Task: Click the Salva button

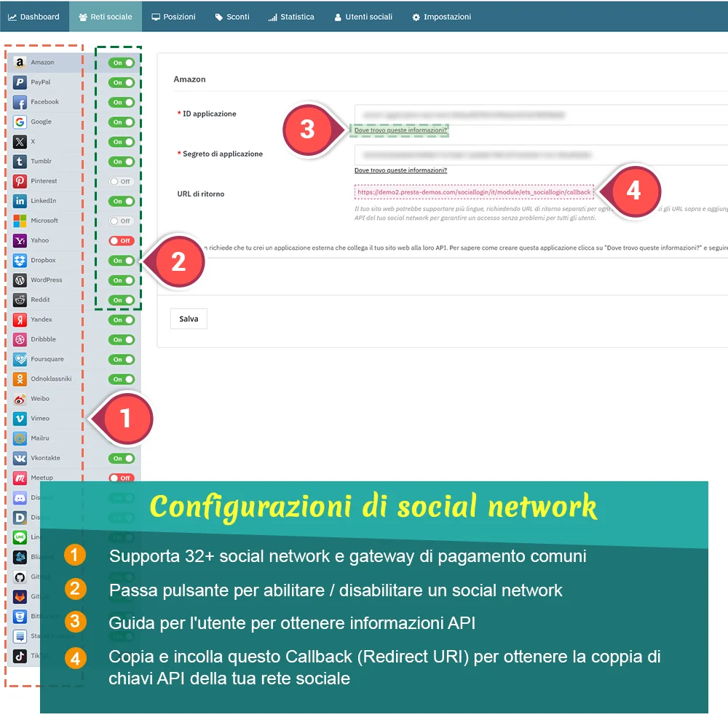Action: pyautogui.click(x=189, y=319)
